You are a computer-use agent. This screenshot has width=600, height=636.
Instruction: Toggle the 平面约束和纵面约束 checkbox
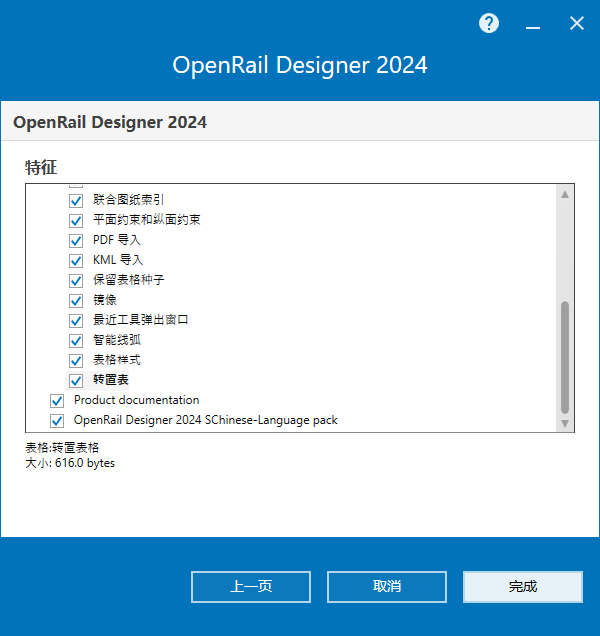pos(76,221)
